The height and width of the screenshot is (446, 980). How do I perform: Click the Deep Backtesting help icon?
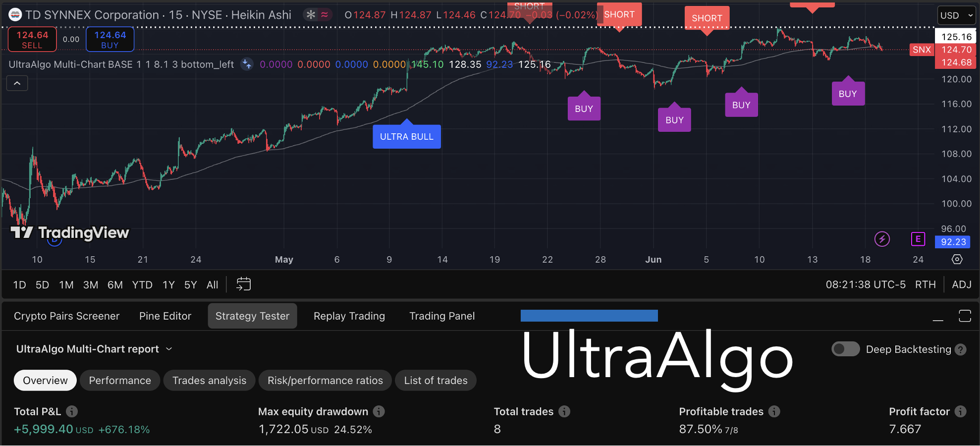point(961,350)
